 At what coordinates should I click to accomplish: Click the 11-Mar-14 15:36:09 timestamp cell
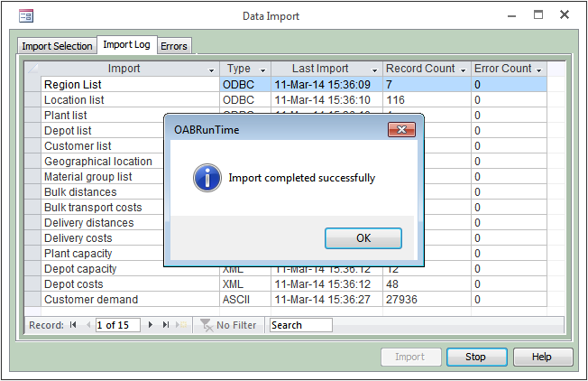tap(326, 85)
